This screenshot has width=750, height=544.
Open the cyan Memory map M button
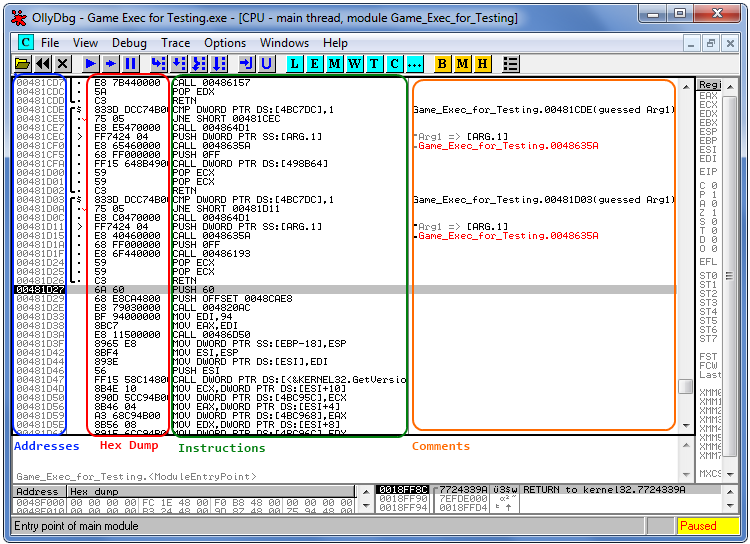coord(334,64)
